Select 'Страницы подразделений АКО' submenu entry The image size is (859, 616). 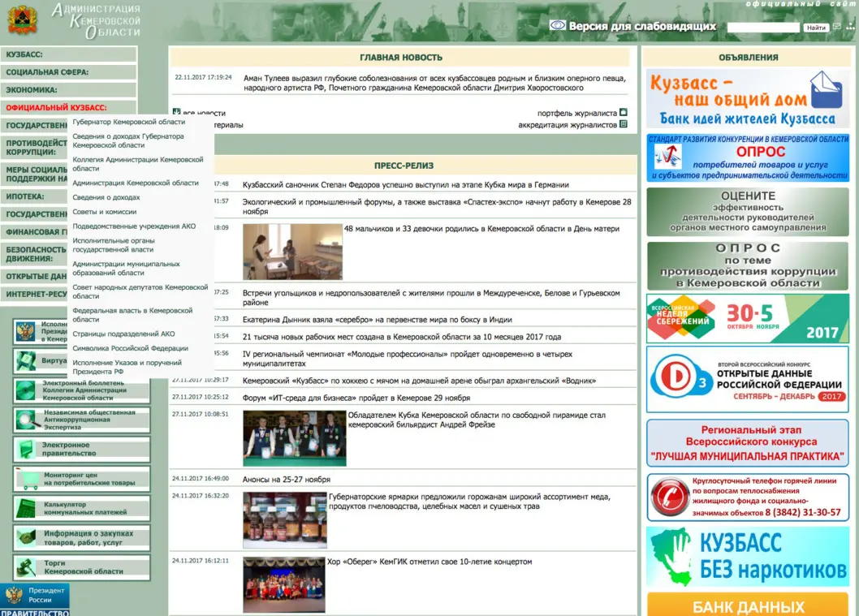pos(123,334)
